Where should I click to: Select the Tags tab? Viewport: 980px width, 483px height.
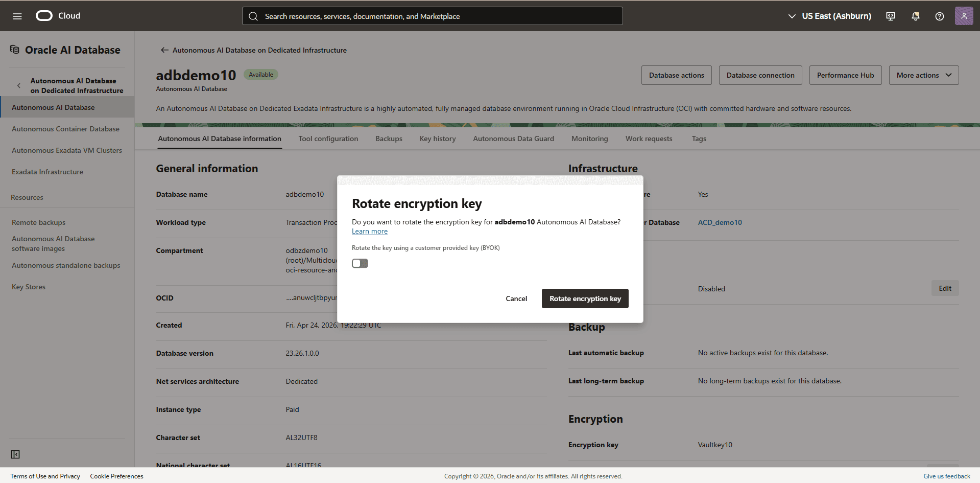699,139
